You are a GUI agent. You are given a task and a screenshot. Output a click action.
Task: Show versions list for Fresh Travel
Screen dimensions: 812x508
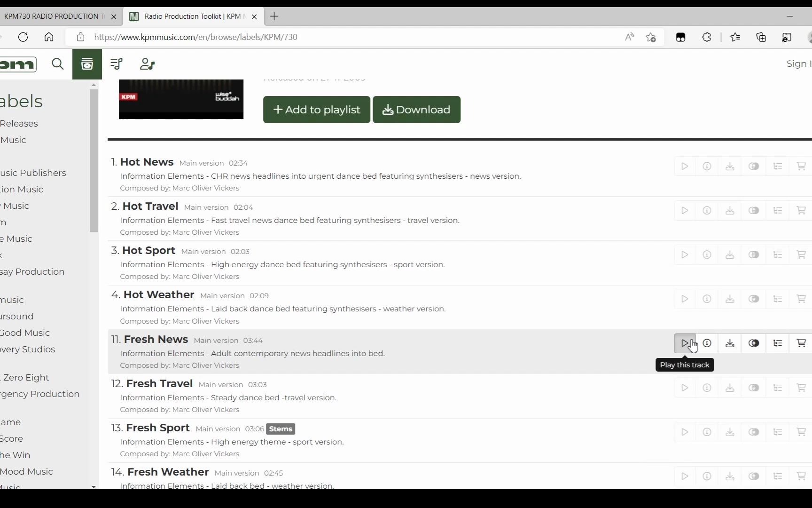[778, 388]
